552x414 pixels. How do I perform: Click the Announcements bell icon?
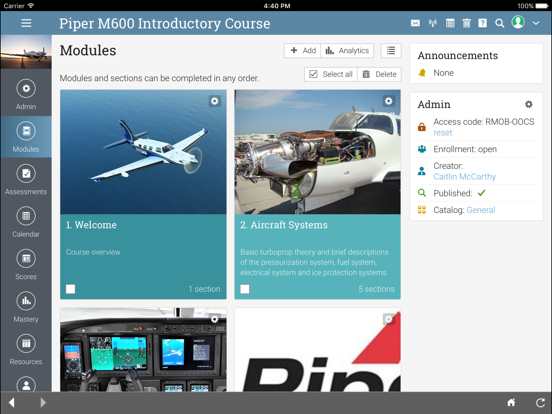tap(422, 73)
